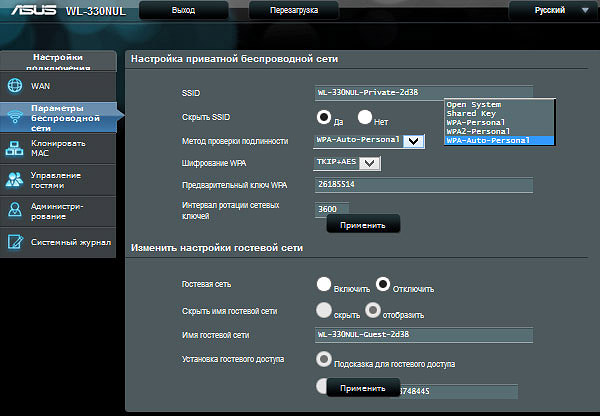600x416 pixels.
Task: Open 'Управление гостями' sidebar section
Action: [x=58, y=180]
